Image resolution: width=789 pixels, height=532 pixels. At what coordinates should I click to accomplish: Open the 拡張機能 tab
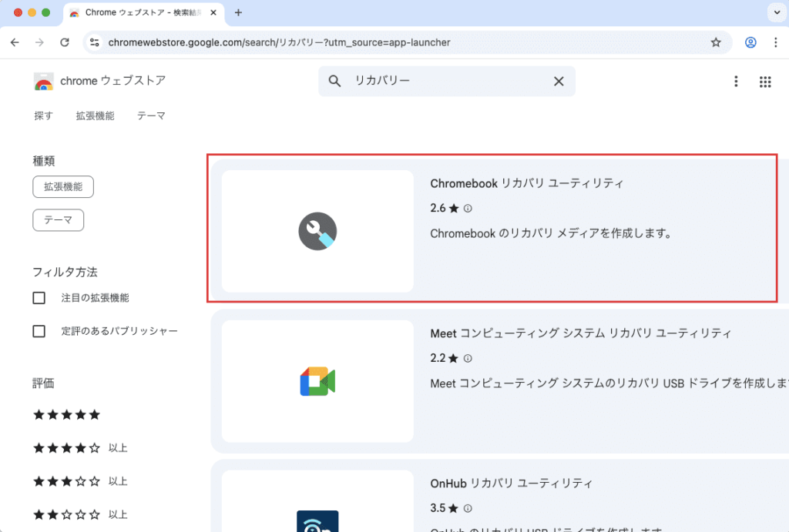point(95,115)
